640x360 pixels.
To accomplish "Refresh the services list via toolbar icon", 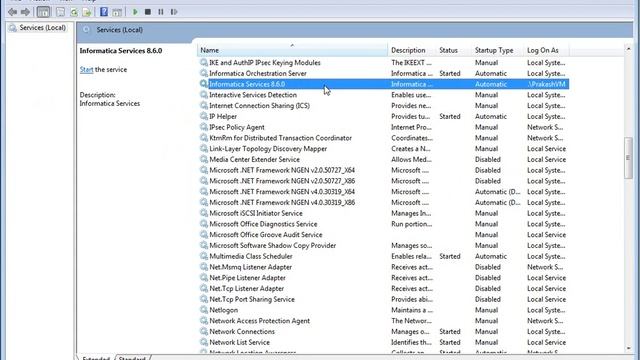I will (x=74, y=12).
